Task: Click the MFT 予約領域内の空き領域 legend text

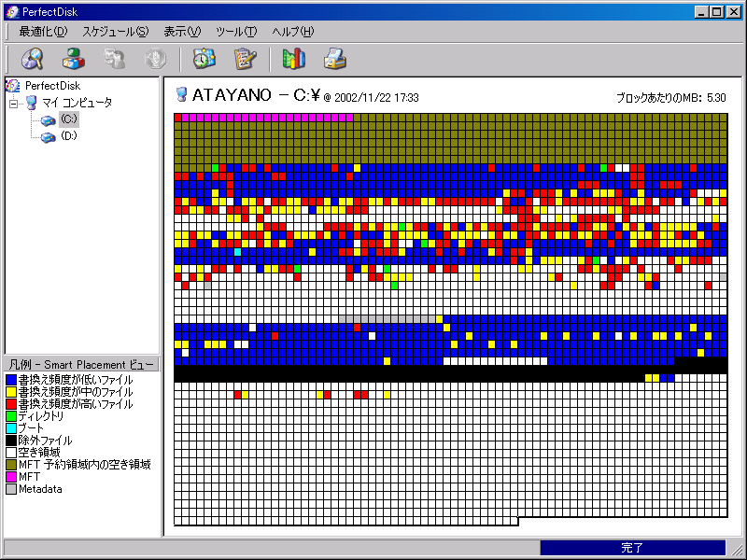Action: pyautogui.click(x=85, y=465)
